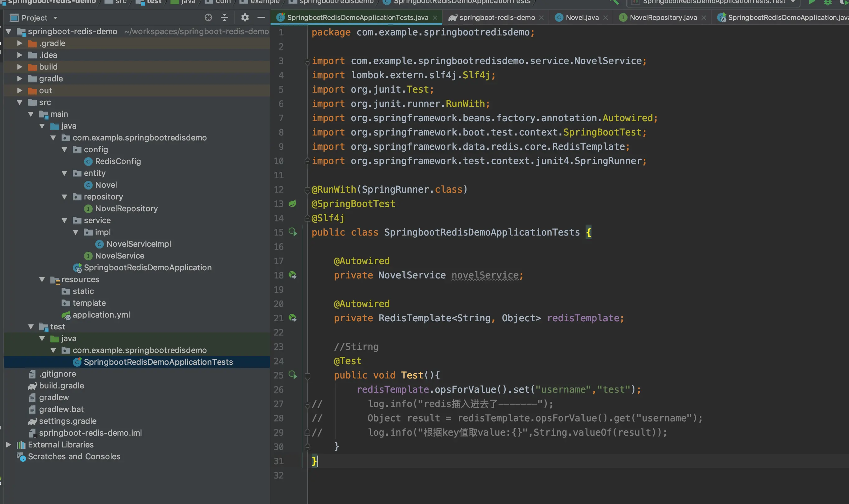Click the locate/scroll-from-source crosshair icon
Image resolution: width=849 pixels, height=504 pixels.
[208, 17]
